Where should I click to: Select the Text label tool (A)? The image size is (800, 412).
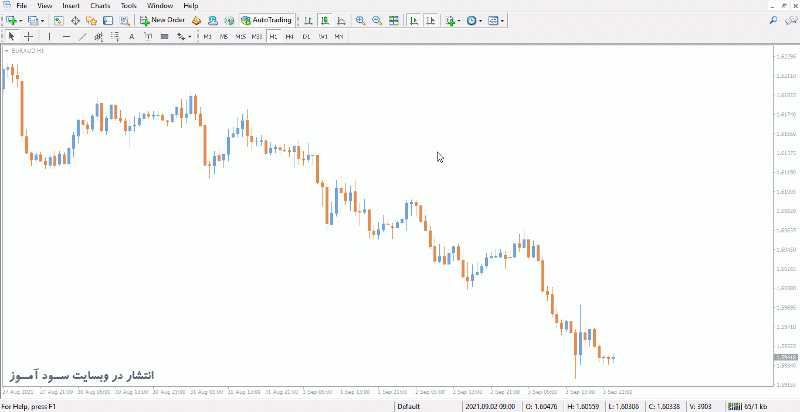click(x=131, y=36)
